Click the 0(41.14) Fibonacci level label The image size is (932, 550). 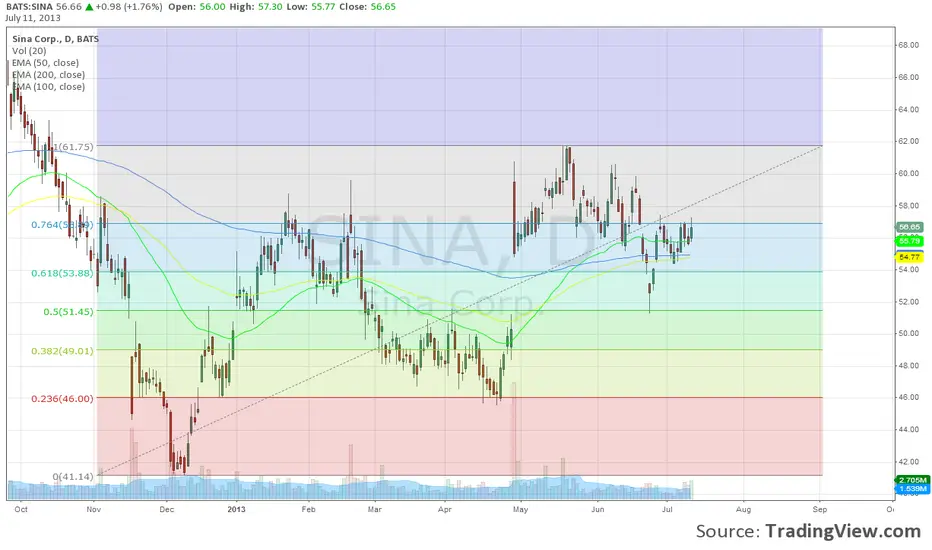pyautogui.click(x=73, y=477)
